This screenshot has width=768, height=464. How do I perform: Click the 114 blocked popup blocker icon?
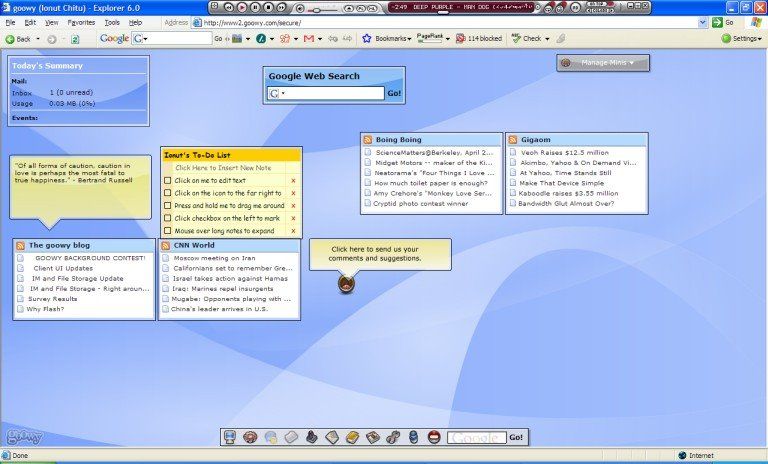(x=460, y=38)
